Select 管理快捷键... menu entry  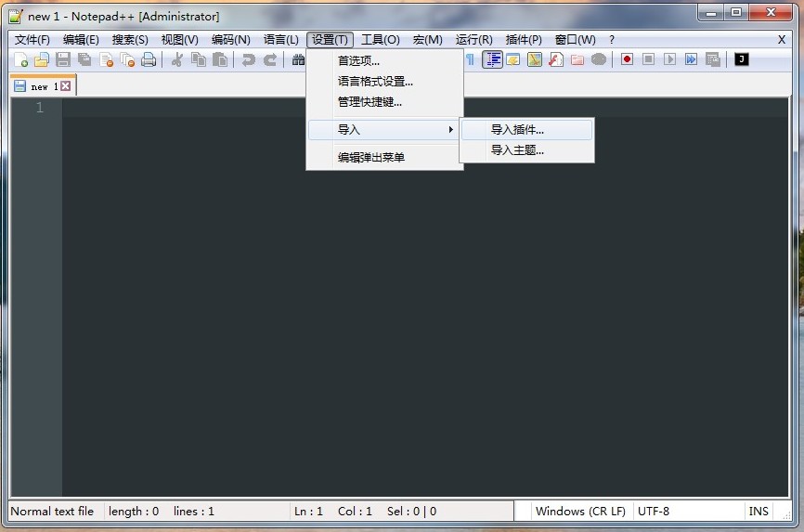tap(384, 102)
